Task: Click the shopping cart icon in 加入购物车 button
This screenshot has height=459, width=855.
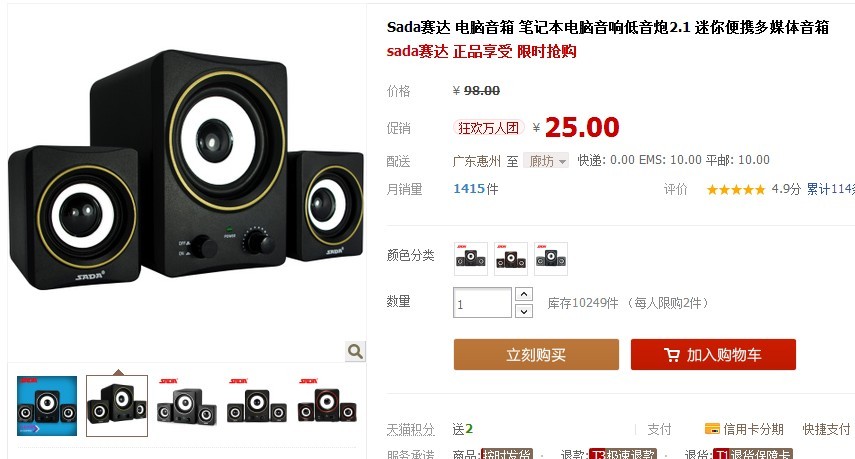Action: 672,355
